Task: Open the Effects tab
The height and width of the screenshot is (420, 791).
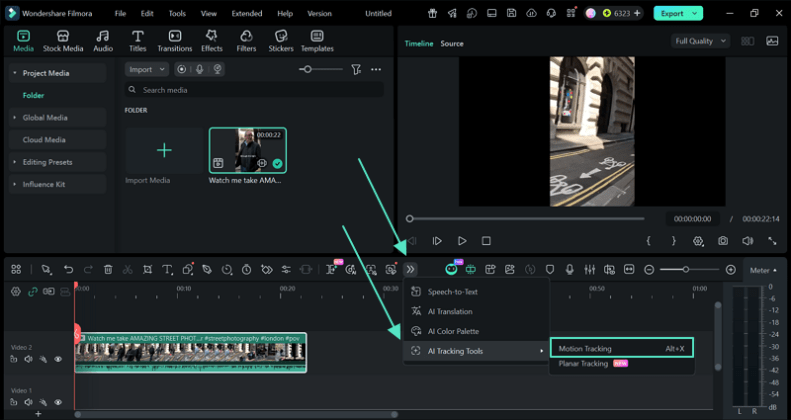Action: pos(211,41)
